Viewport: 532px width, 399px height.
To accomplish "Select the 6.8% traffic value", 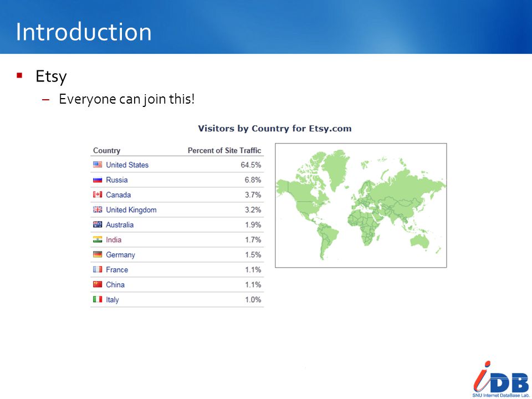I will click(253, 180).
